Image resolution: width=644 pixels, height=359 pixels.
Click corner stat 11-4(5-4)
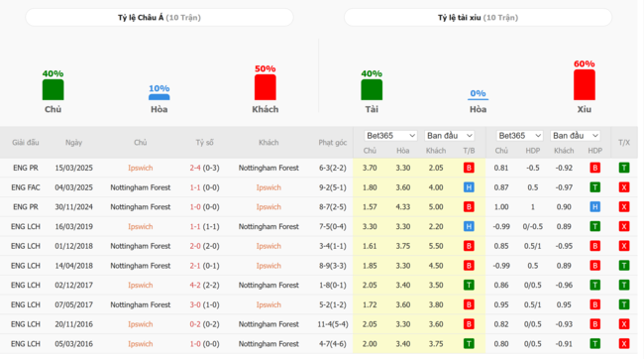point(333,324)
